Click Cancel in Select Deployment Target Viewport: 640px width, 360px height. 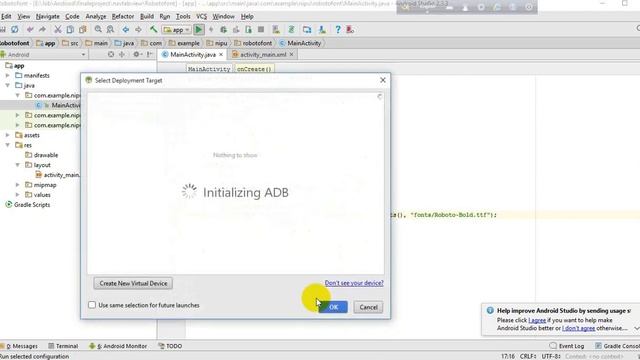coord(368,307)
